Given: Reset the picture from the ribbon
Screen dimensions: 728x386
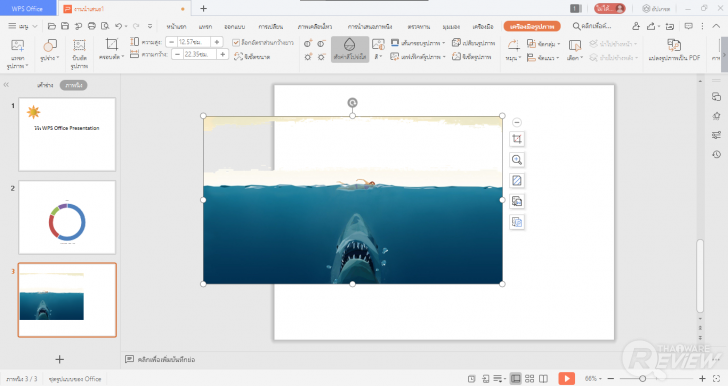Looking at the screenshot, I should [x=472, y=57].
